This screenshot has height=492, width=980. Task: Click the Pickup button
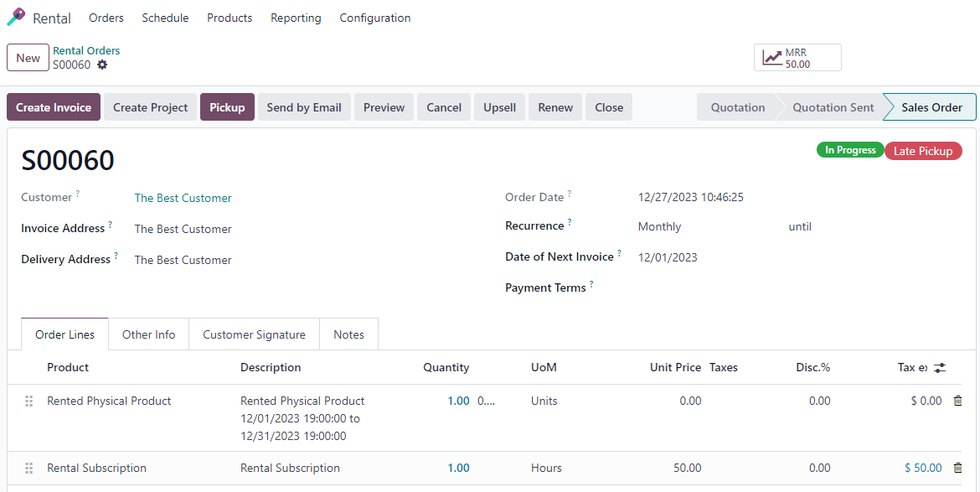227,107
